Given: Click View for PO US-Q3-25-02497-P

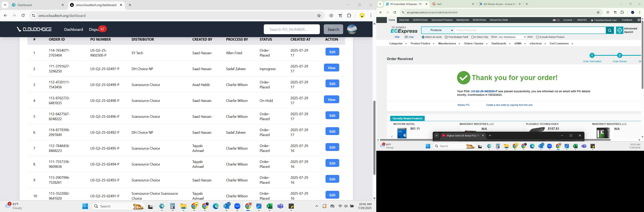Looking at the screenshot, I should pos(331,68).
